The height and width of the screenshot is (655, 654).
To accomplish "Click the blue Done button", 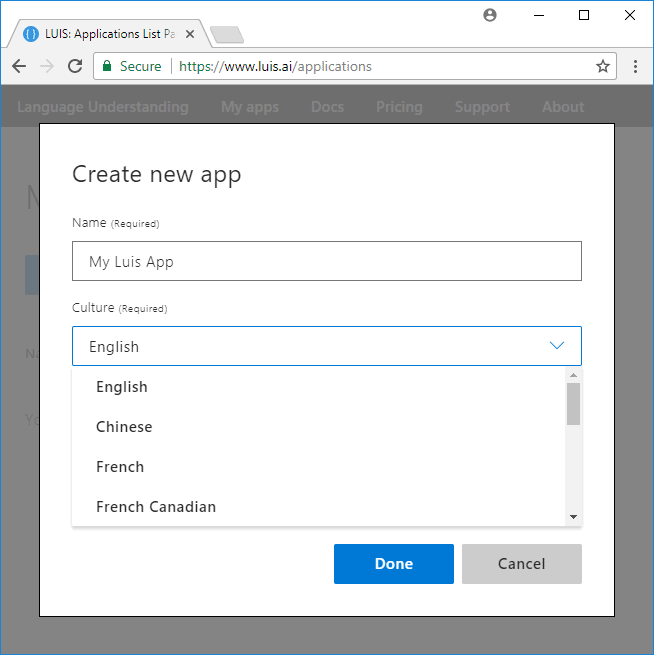I will [x=394, y=564].
